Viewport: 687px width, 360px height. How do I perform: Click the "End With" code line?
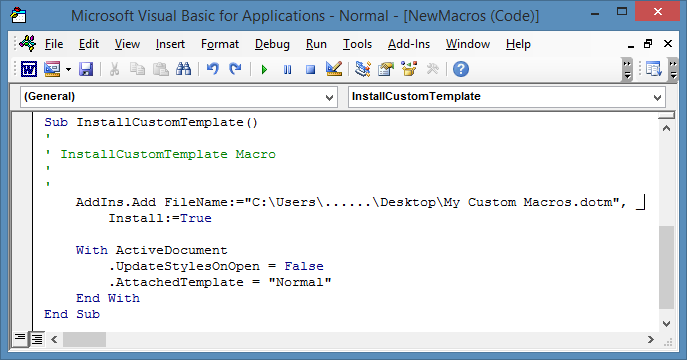(108, 298)
